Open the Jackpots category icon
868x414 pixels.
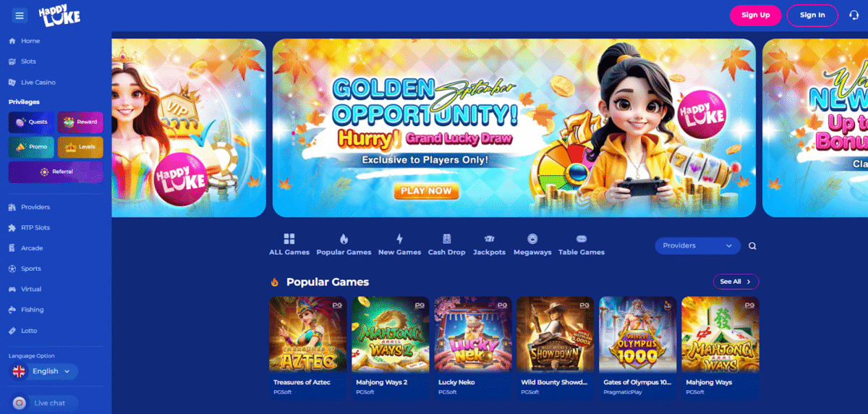(x=489, y=239)
